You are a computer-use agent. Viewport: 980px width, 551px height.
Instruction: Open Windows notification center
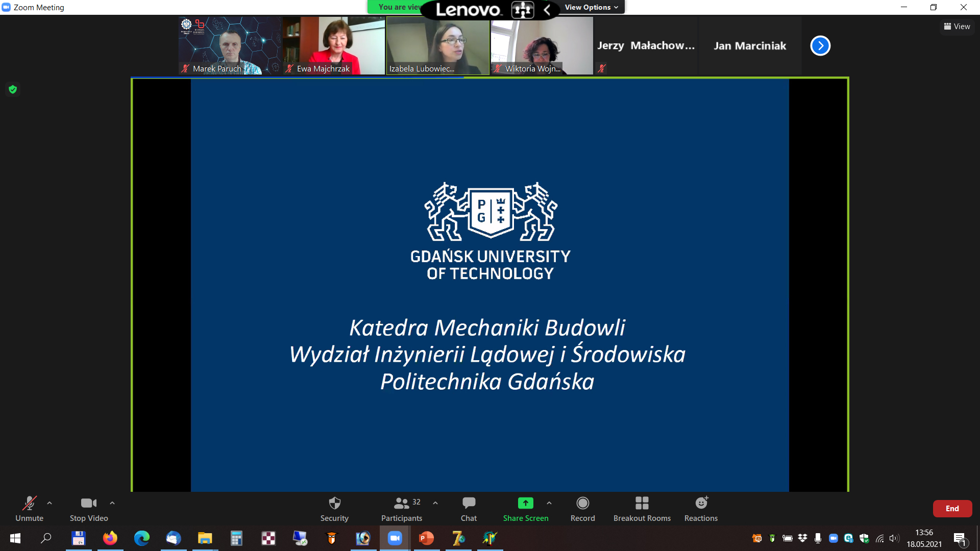click(960, 539)
